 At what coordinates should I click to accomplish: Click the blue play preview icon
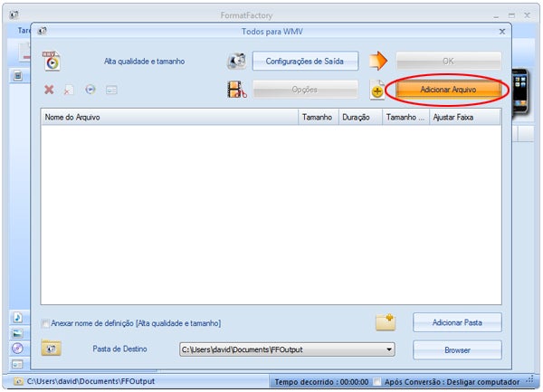[x=90, y=90]
